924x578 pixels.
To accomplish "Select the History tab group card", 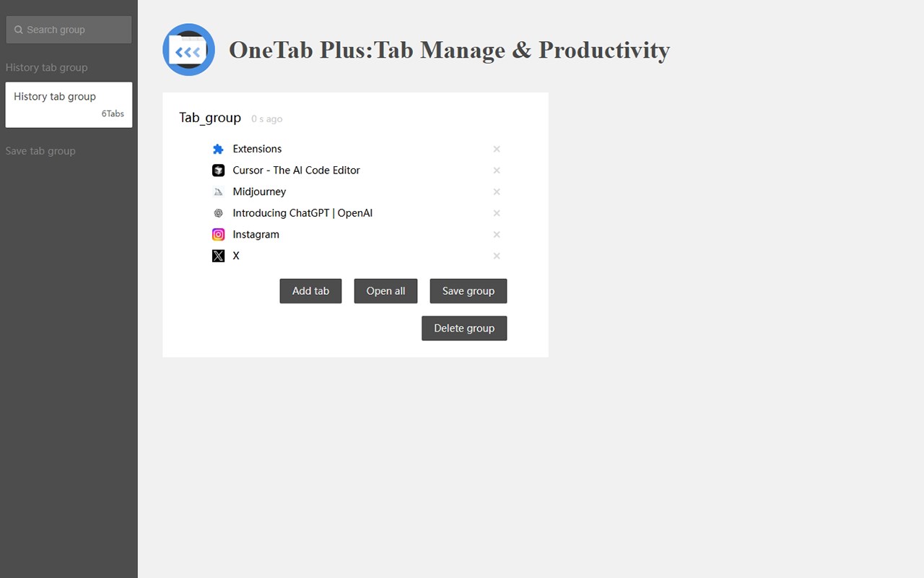I will coord(69,105).
